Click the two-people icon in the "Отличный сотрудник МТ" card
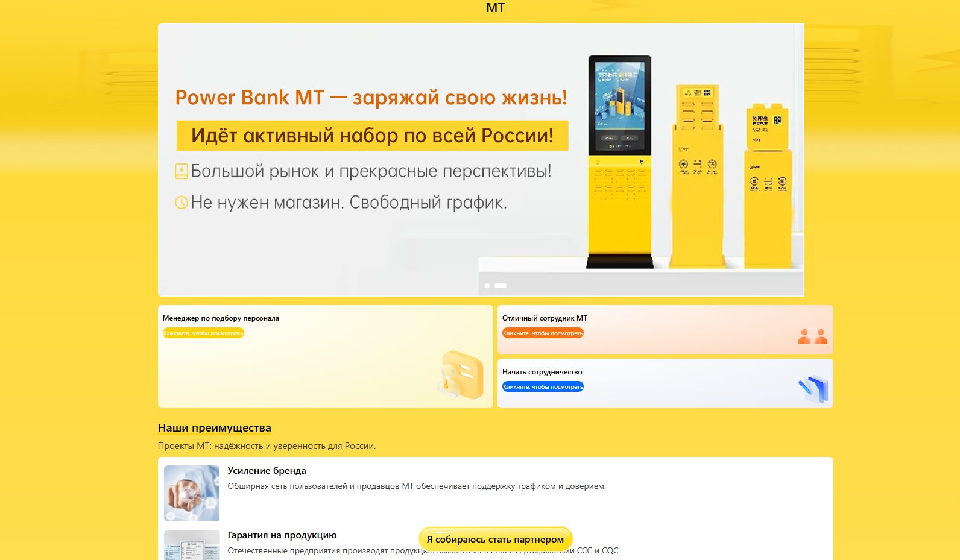The width and height of the screenshot is (960, 560). pos(812,336)
